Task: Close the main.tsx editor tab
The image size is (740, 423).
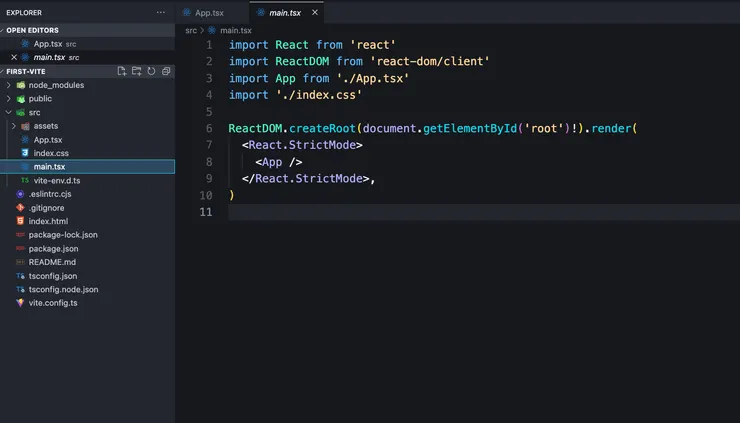Action: click(x=316, y=13)
